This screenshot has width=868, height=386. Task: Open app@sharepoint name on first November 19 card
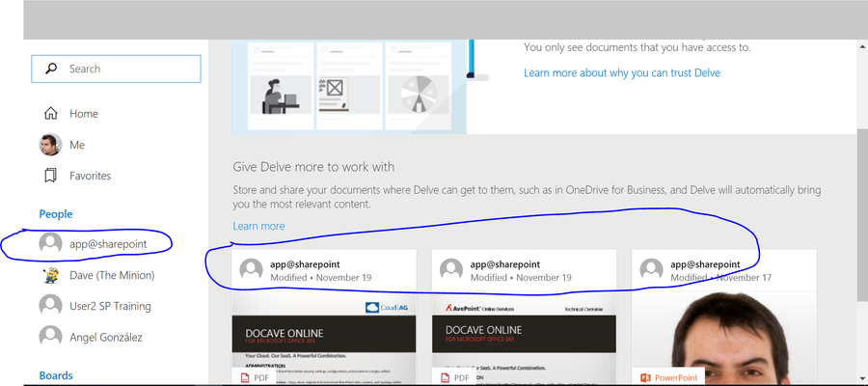coord(305,264)
